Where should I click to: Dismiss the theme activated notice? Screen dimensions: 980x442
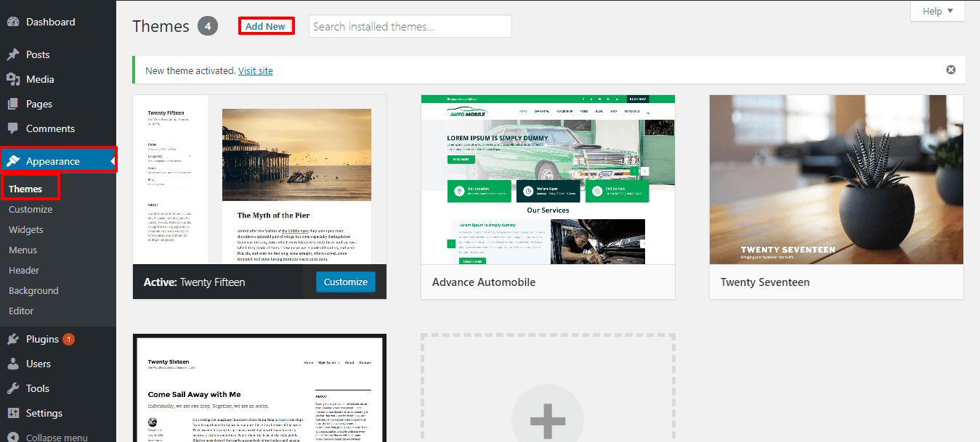(950, 70)
